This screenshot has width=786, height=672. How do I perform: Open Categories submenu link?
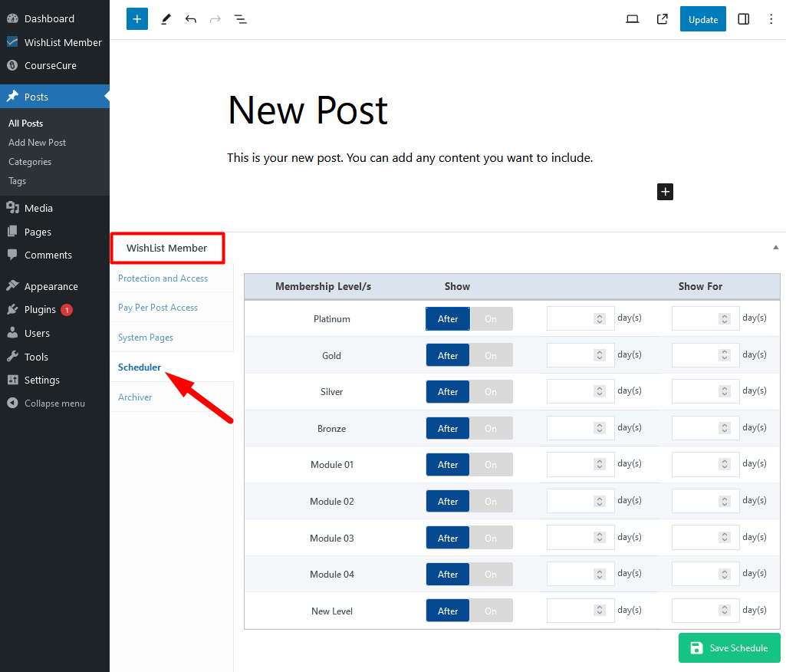(30, 162)
